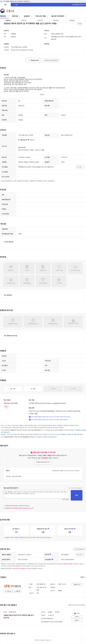Click 새창보기 on the other posting
Screen dimensions: 86x644
coord(77,620)
